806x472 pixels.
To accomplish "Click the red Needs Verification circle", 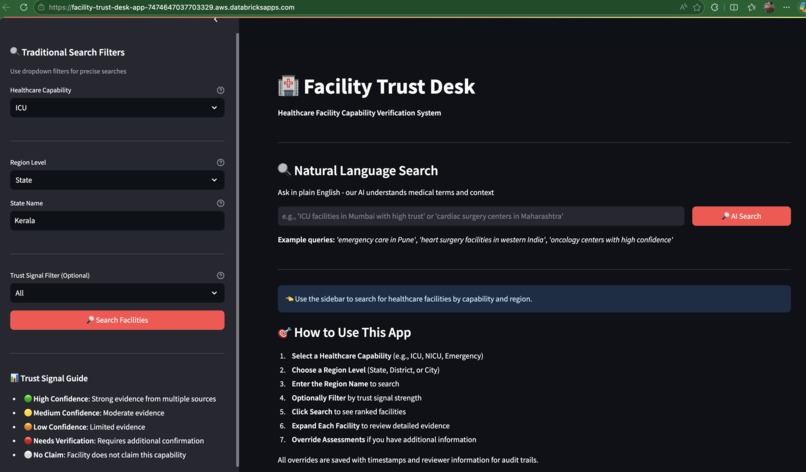I will 28,441.
